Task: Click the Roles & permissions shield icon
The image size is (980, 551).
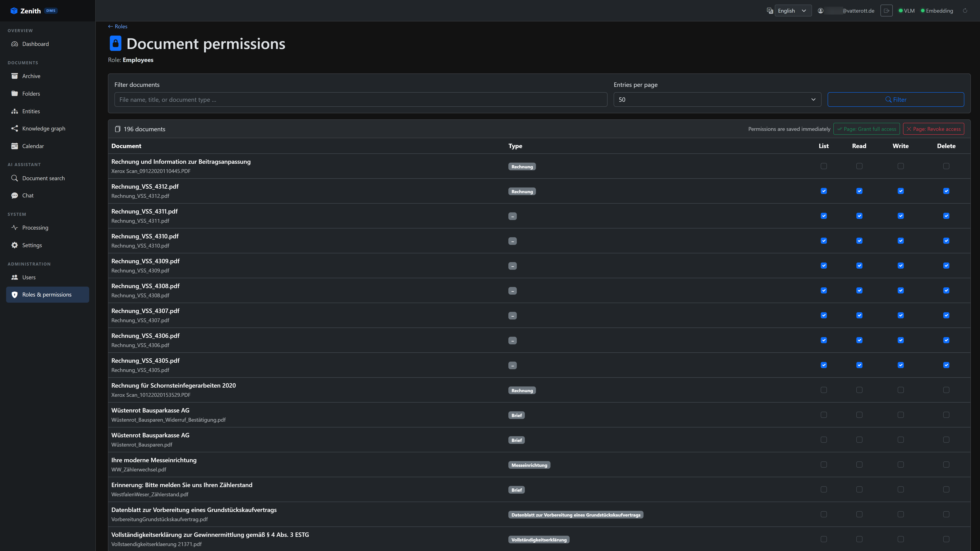Action: click(x=15, y=295)
